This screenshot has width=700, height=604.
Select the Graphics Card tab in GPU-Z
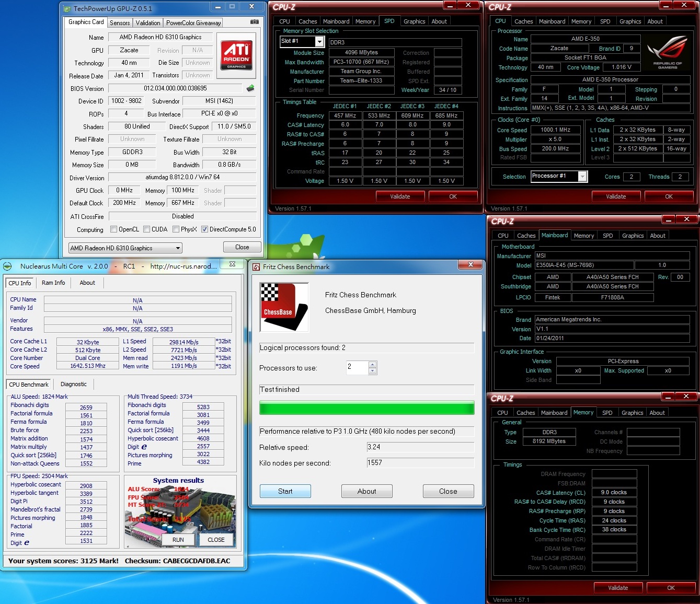point(86,22)
